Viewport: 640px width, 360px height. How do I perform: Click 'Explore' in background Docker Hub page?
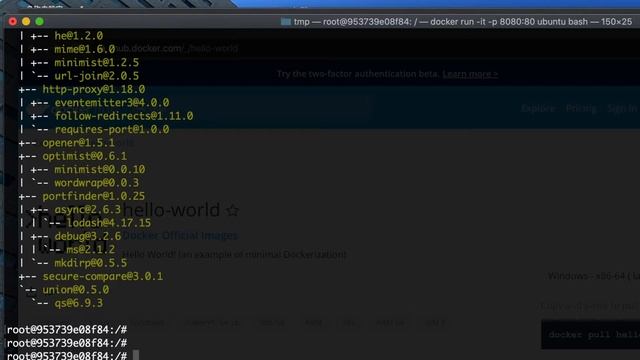(x=538, y=108)
